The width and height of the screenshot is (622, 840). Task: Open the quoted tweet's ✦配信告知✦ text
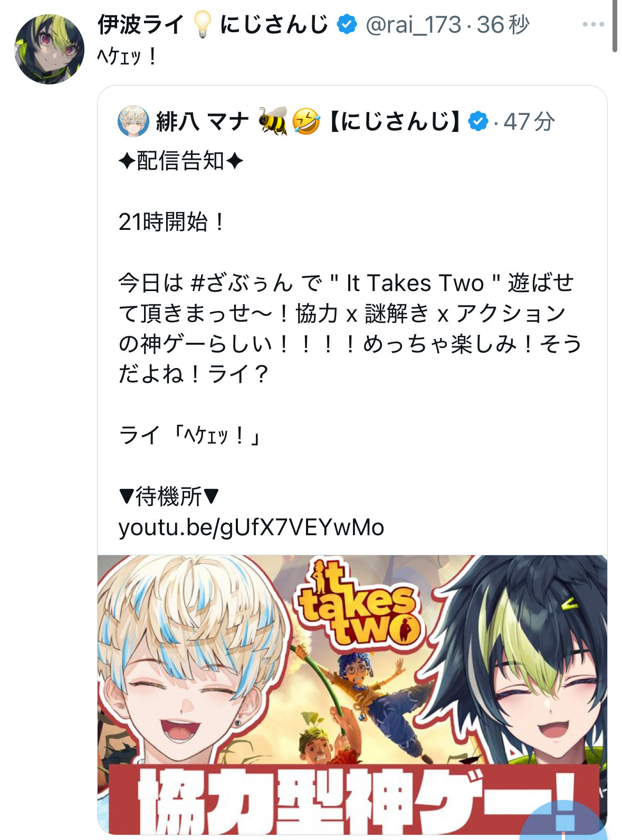click(181, 161)
